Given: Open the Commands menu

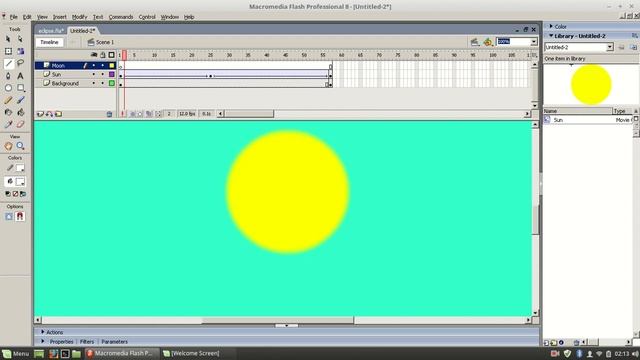Looking at the screenshot, I should tap(121, 17).
